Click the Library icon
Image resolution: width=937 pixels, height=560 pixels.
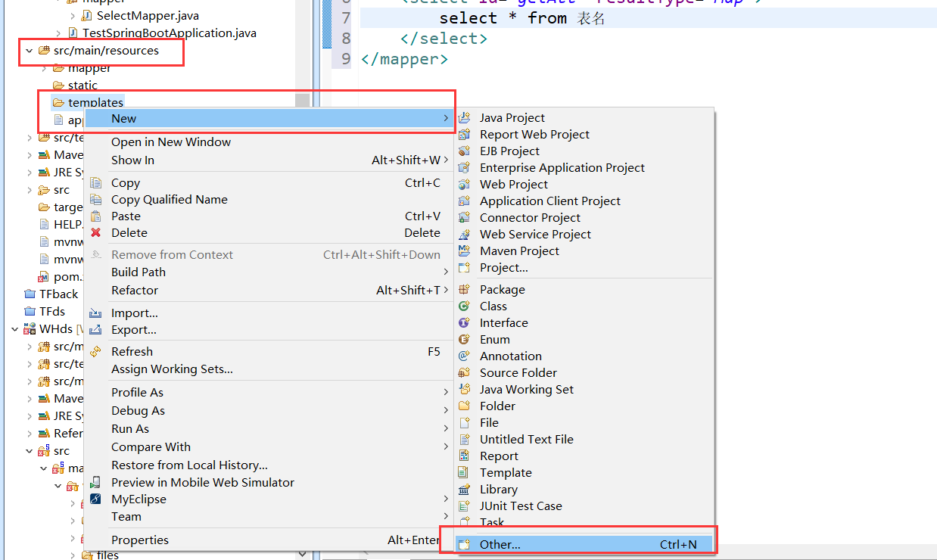coord(465,489)
